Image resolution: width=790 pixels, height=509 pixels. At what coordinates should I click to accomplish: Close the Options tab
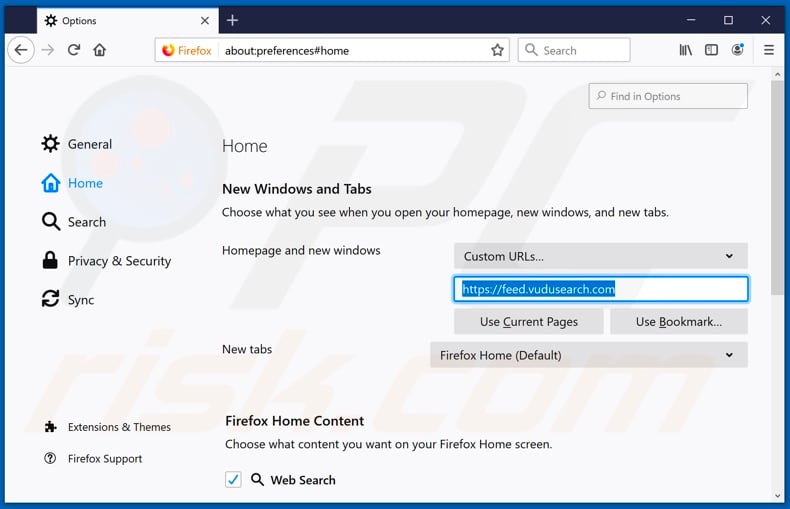tap(205, 21)
